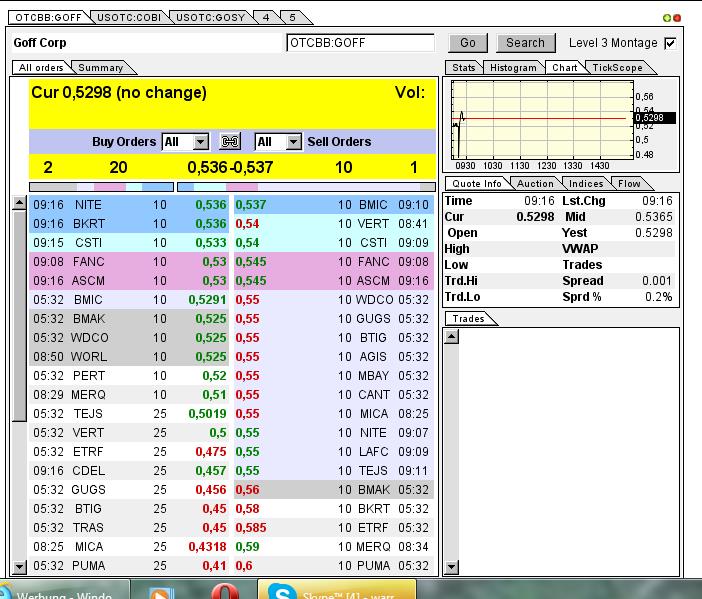Image resolution: width=702 pixels, height=599 pixels.
Task: Select the Indices tab
Action: click(x=586, y=184)
